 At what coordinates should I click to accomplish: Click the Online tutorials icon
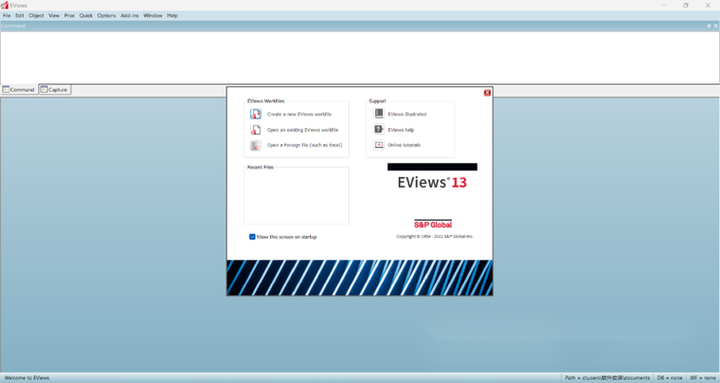(379, 145)
